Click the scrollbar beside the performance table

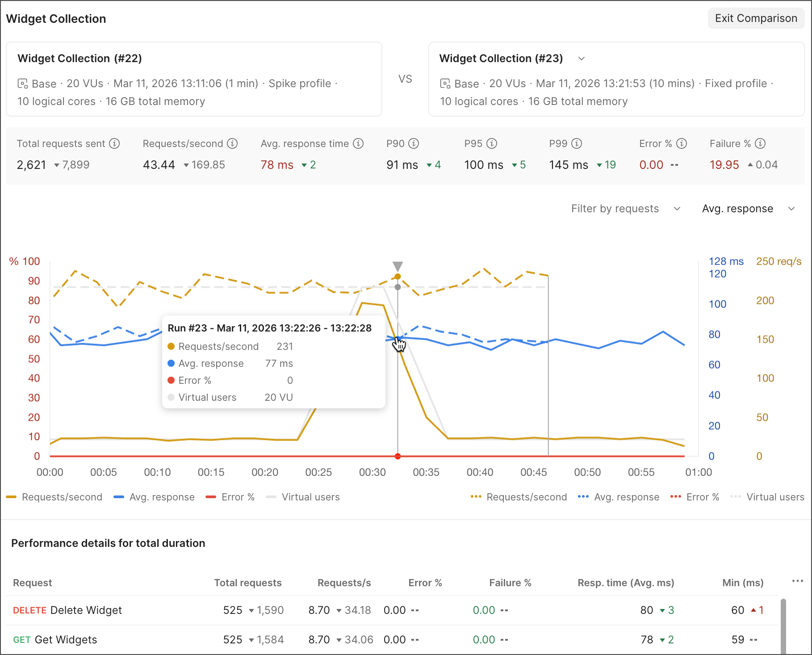(783, 626)
